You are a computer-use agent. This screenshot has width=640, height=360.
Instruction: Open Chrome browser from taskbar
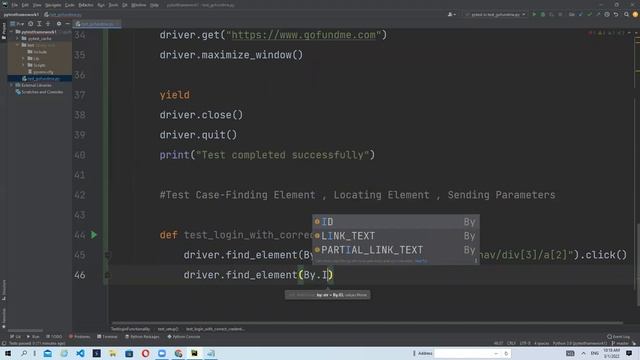pyautogui.click(x=178, y=353)
